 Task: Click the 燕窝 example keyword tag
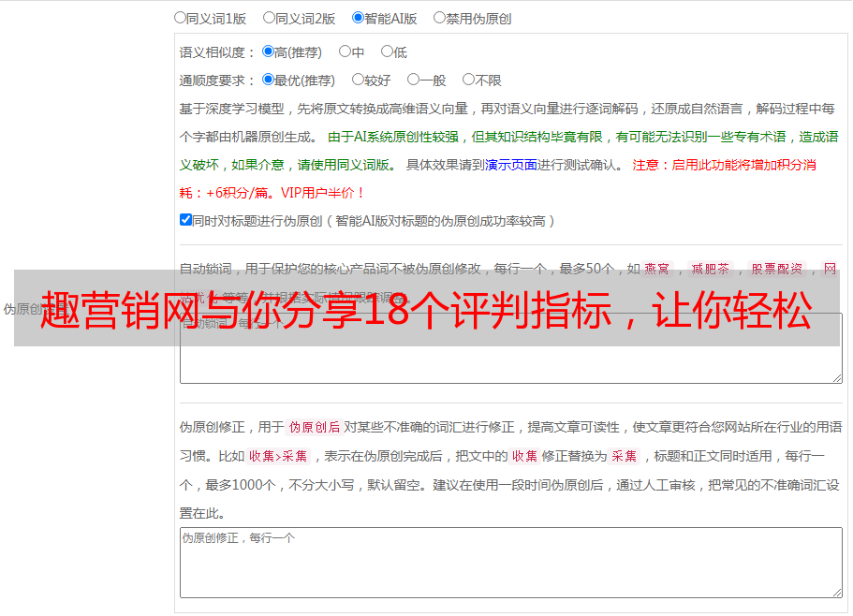657,269
